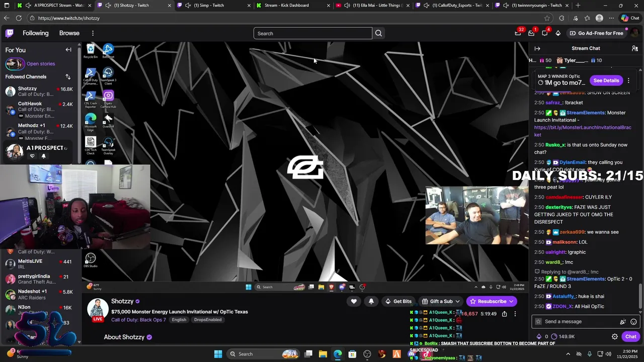Open Twitch notifications with badge 32
Image resolution: width=644 pixels, height=362 pixels.
518,33
